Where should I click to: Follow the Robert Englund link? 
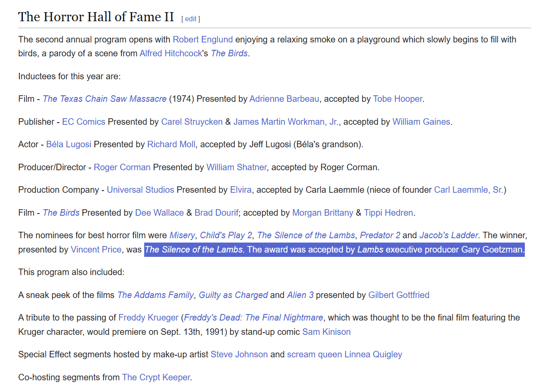click(x=203, y=39)
